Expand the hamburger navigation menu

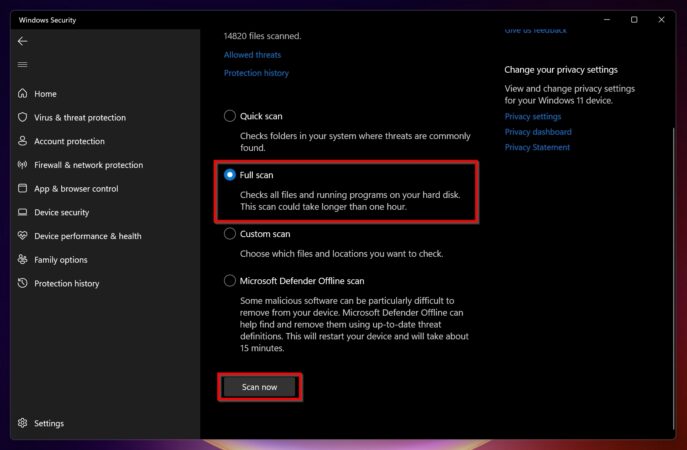22,65
